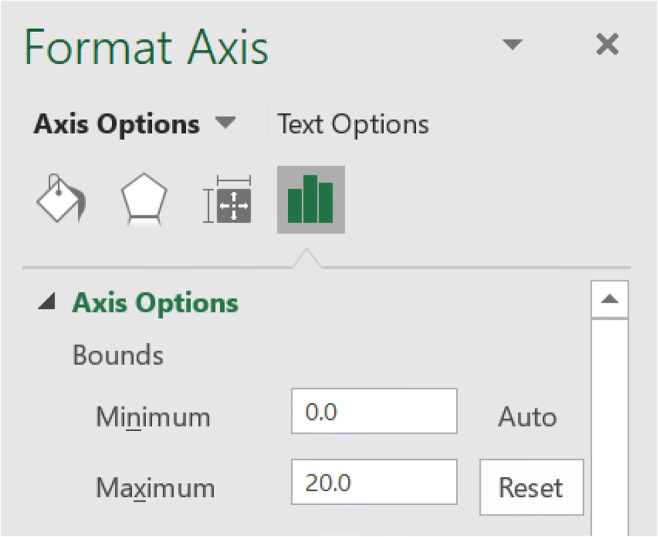Click the Minimum bound input field

[374, 412]
